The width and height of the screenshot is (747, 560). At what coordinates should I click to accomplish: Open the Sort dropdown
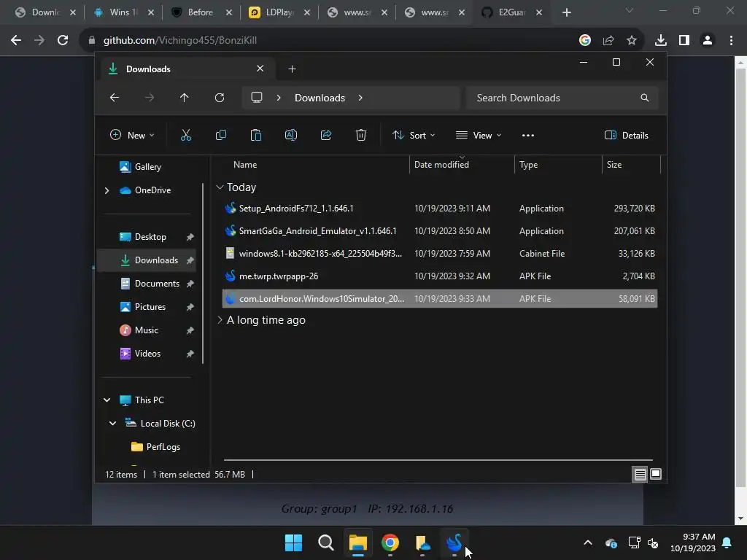(x=414, y=135)
